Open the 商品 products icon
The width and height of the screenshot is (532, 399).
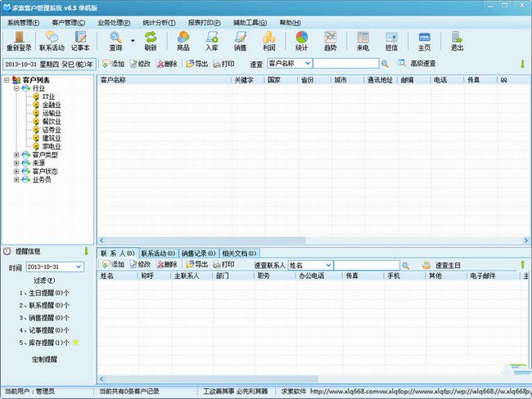pos(183,41)
